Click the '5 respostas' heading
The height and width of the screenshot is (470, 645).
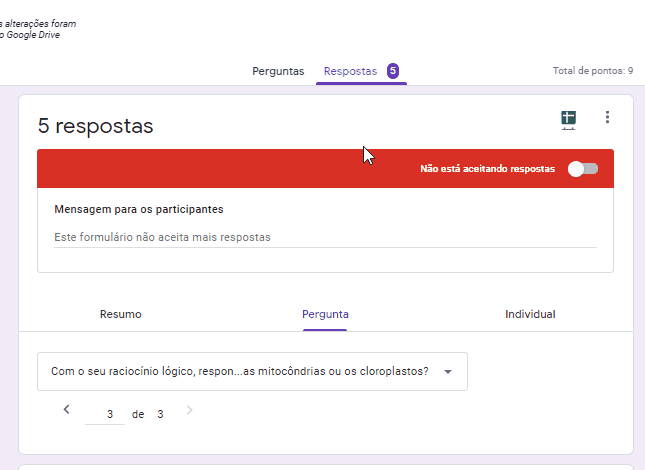point(96,126)
